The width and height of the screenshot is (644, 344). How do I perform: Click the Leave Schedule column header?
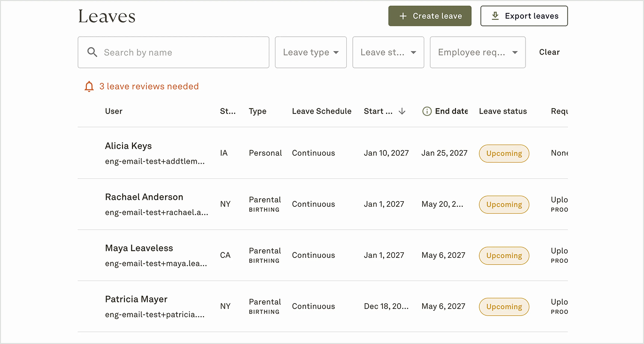point(322,111)
